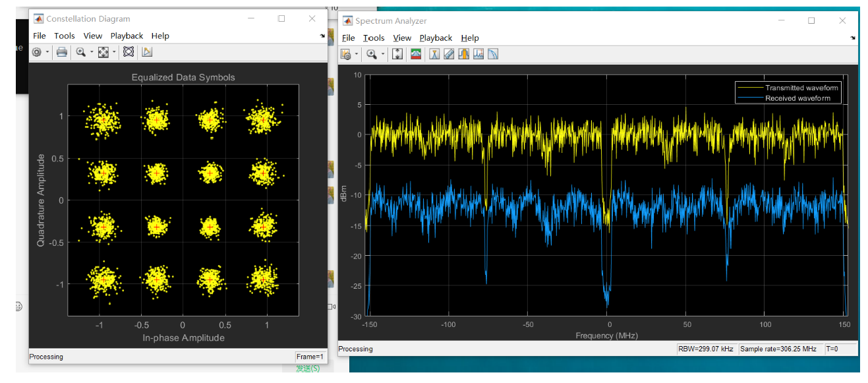868x383 pixels.
Task: Expand scale axes dropdown arrow in Constellation Diagram
Action: (x=114, y=52)
